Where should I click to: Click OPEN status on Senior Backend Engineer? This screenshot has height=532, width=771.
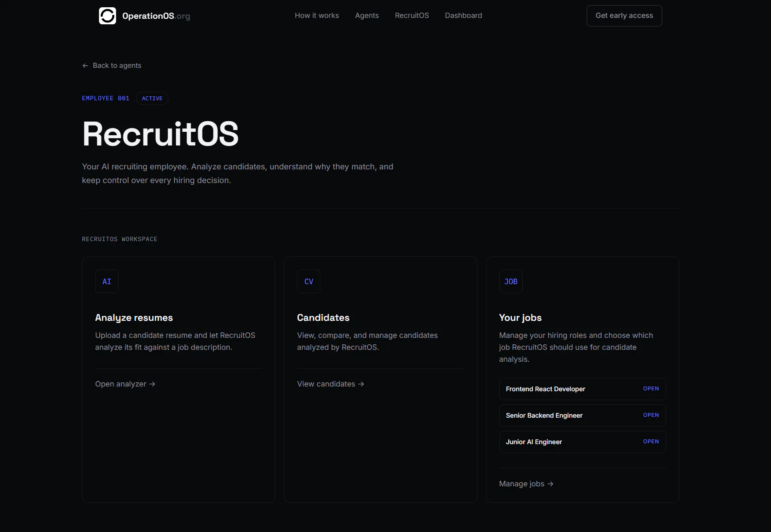tap(651, 415)
